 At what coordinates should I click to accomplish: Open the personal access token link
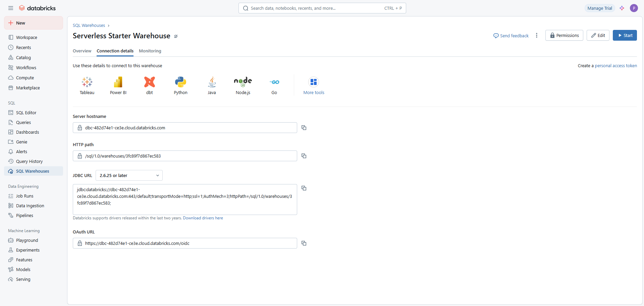coord(616,66)
